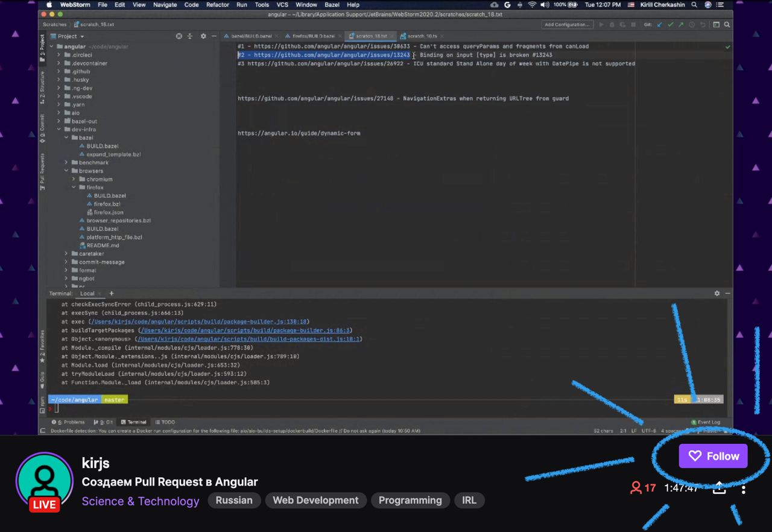The image size is (772, 532).
Task: Collapse the angular root folder
Action: coord(52,46)
